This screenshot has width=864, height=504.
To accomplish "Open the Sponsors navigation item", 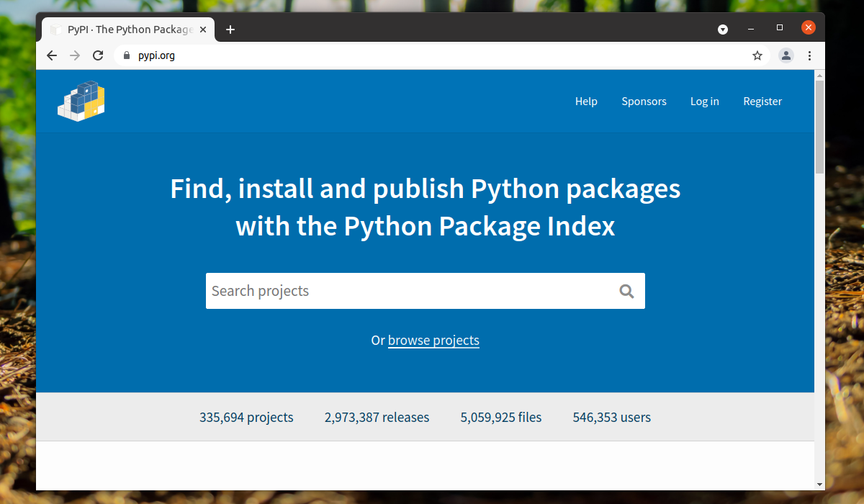I will [x=644, y=102].
